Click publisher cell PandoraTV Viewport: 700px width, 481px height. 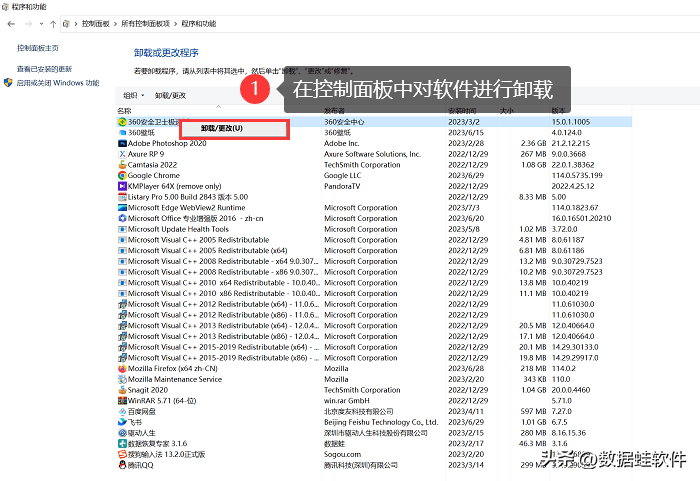pos(342,186)
